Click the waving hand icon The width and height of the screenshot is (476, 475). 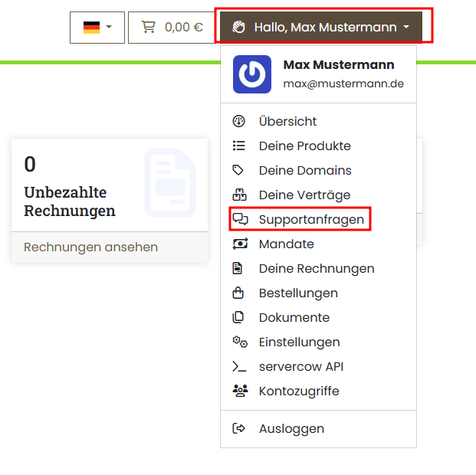click(x=238, y=27)
